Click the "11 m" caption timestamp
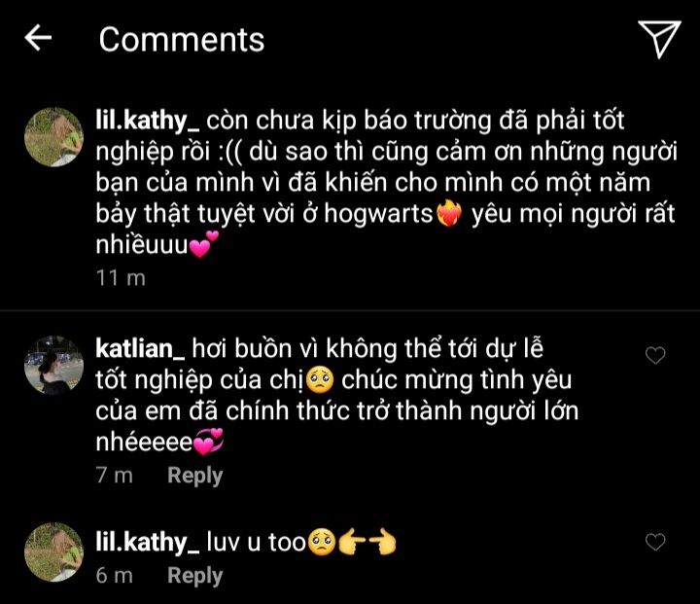Viewport: 700px width, 604px height. pos(121,278)
